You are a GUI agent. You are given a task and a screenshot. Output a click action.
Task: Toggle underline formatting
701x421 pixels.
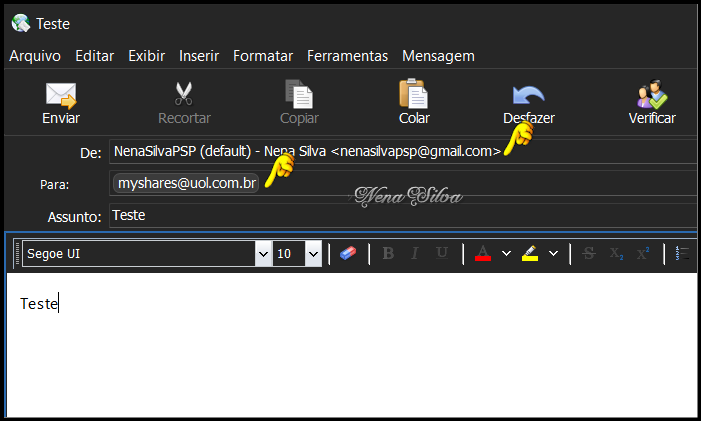(x=441, y=254)
